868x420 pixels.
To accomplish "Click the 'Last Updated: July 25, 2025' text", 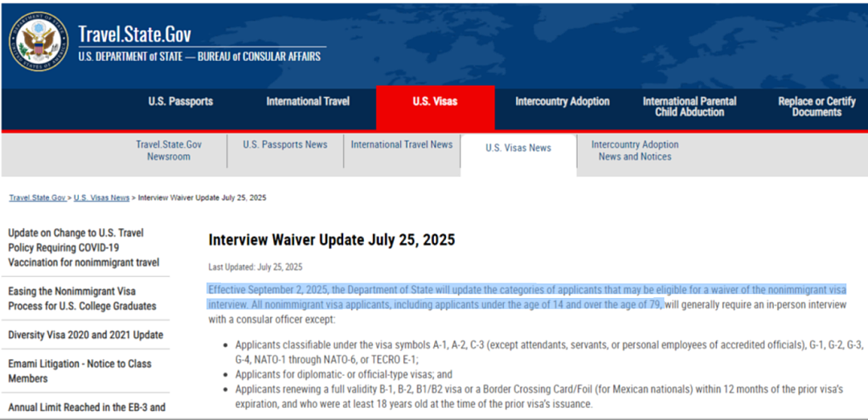I will click(x=256, y=267).
